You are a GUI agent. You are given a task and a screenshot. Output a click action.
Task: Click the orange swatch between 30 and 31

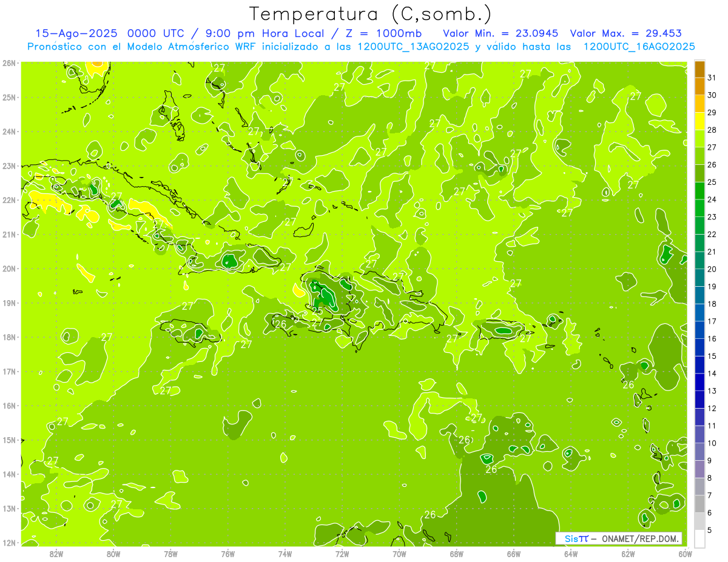click(699, 86)
